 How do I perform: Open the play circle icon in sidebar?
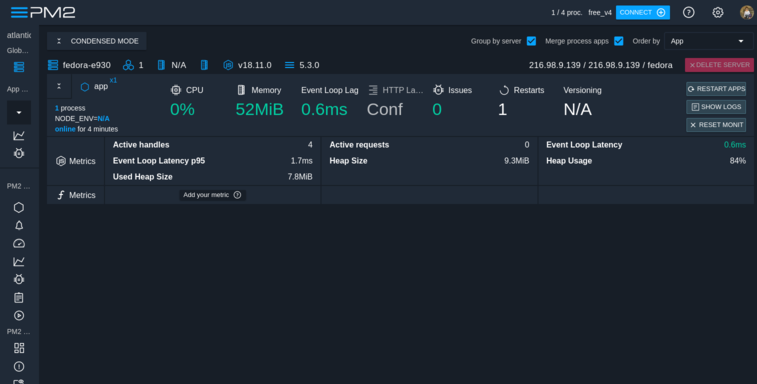coord(19,315)
